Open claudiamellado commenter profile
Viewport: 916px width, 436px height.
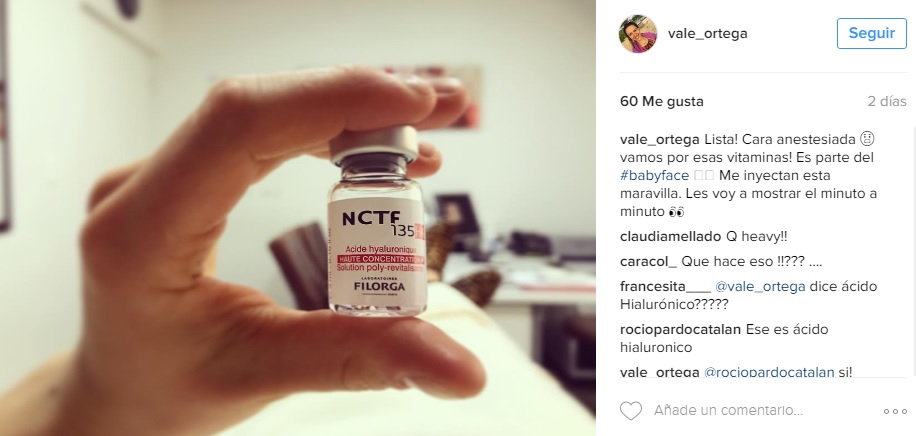(671, 237)
